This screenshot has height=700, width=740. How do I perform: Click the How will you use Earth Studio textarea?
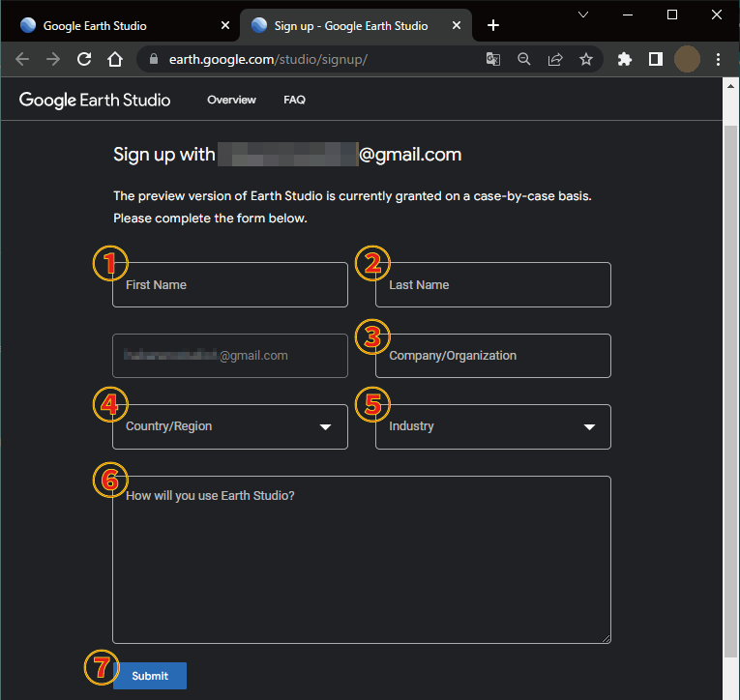pos(362,560)
